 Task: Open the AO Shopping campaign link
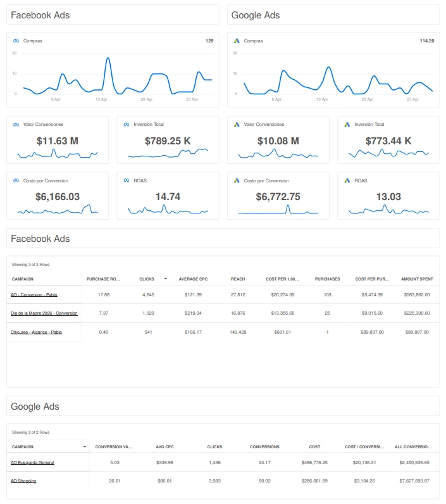tap(23, 481)
